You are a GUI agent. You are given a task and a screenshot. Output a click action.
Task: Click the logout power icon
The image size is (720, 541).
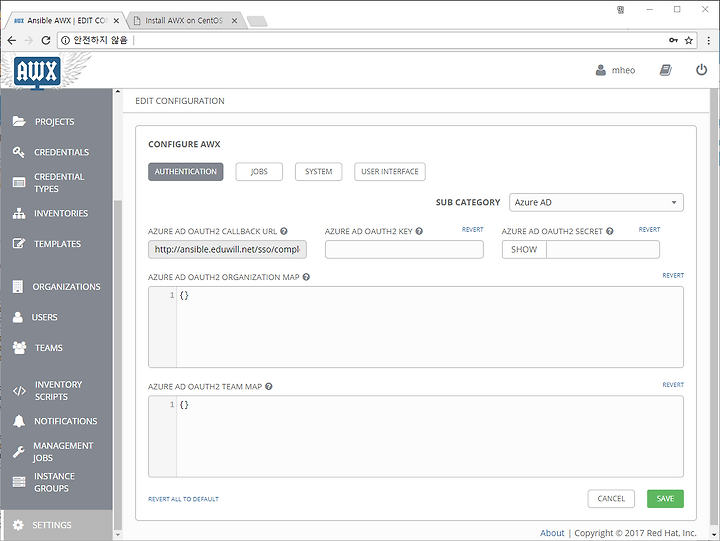pos(701,70)
